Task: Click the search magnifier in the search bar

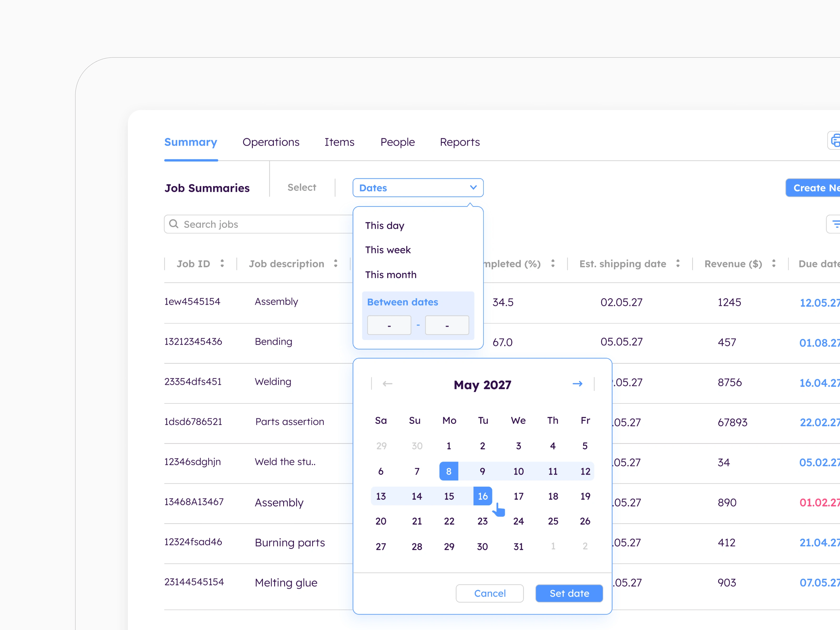Action: [x=174, y=224]
